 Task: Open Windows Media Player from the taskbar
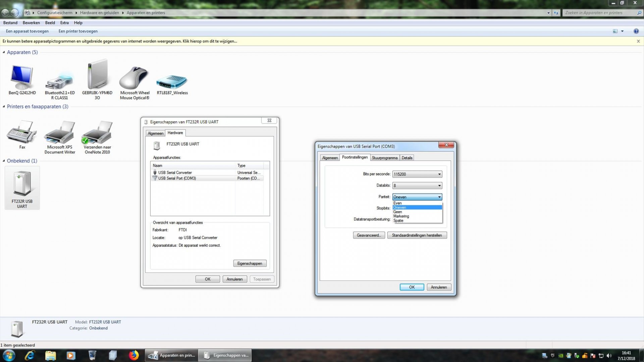(71, 355)
